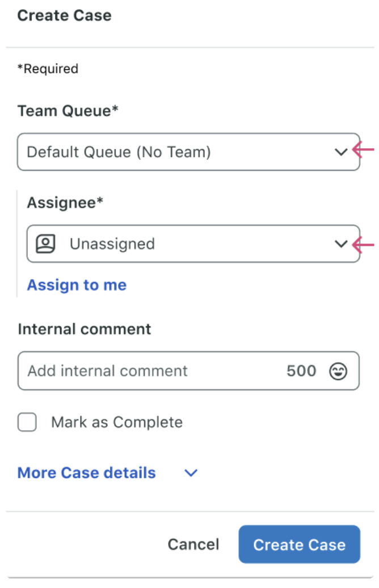Click the Mark as Complete label text
This screenshot has width=379, height=588.
coord(117,422)
